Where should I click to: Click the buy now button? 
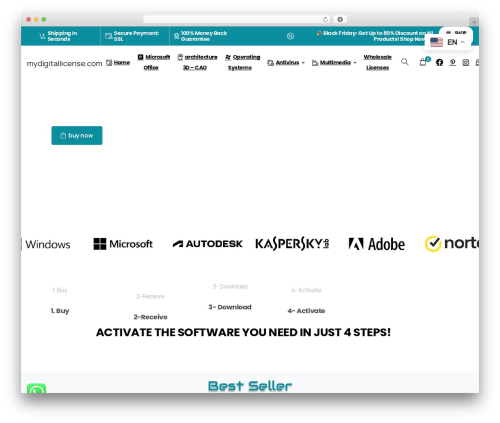pyautogui.click(x=77, y=135)
